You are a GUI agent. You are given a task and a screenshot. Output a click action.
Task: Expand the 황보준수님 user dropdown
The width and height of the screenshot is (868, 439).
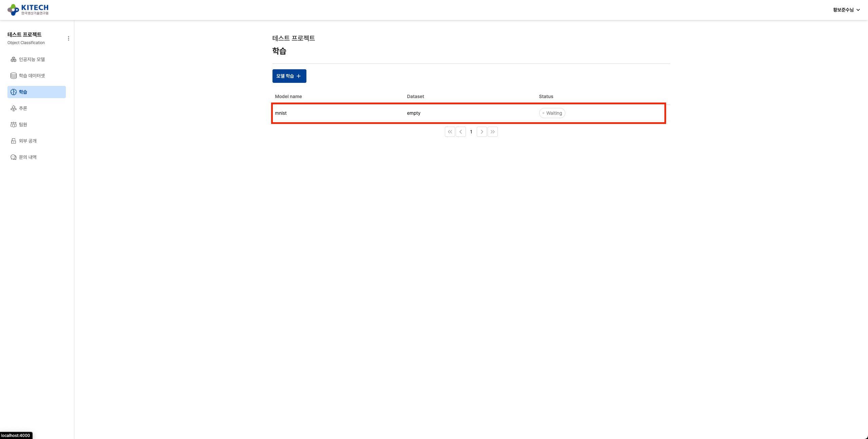[846, 10]
